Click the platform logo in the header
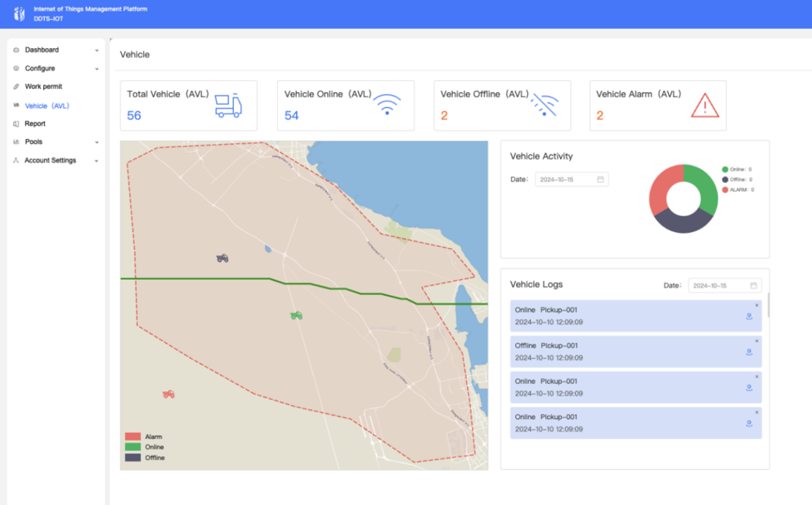812x505 pixels. point(20,14)
